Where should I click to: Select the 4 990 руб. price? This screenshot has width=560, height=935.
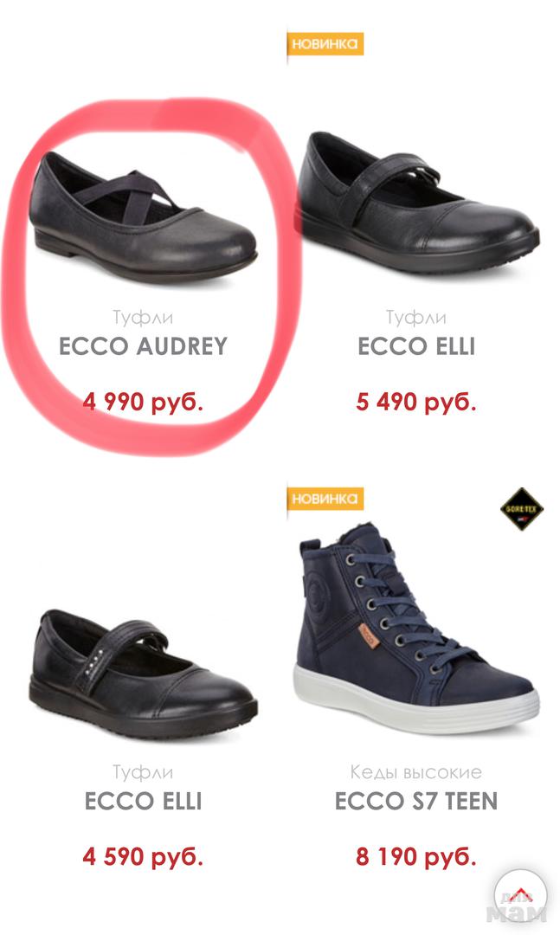coord(143,403)
